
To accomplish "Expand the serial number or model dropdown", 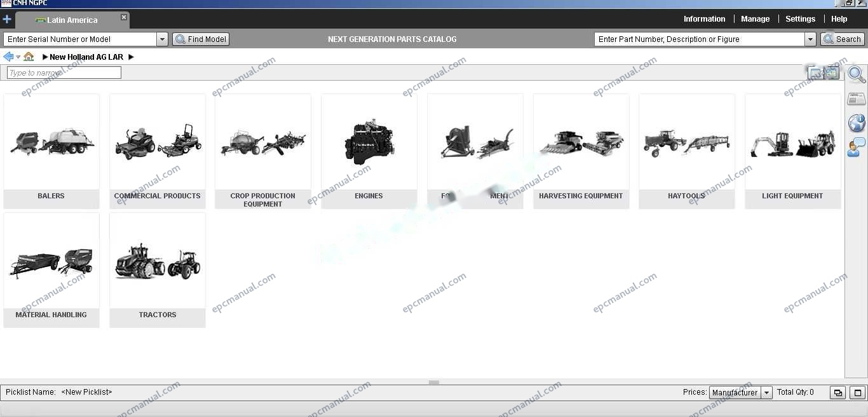I will tap(162, 39).
